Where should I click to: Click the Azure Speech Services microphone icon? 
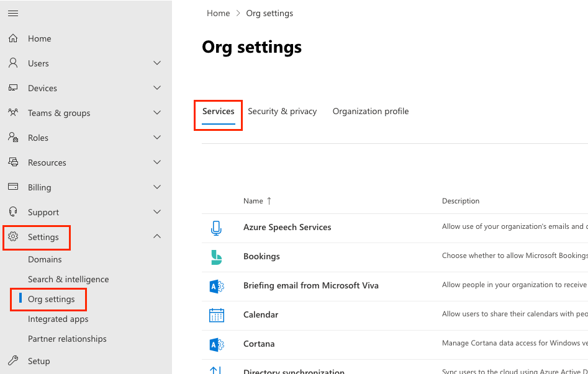[x=216, y=228]
